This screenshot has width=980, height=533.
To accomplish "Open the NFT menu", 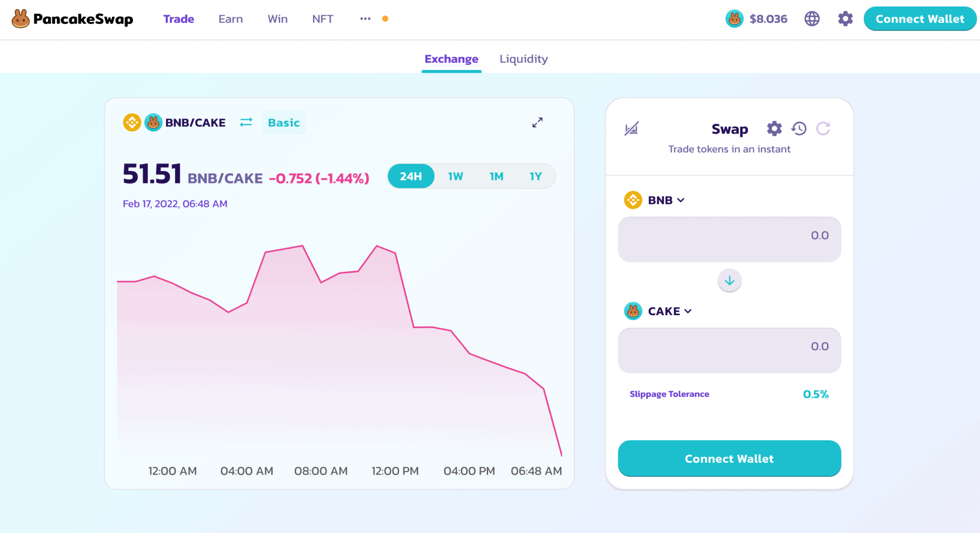I will coord(323,19).
